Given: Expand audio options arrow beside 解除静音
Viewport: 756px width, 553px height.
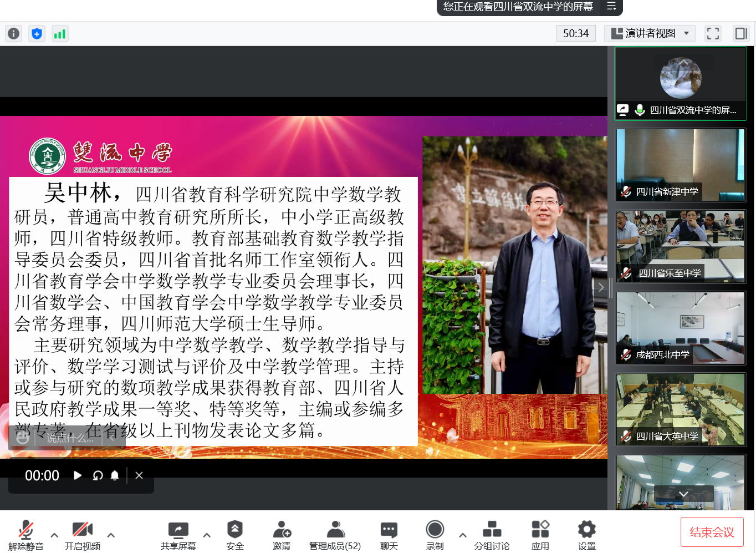Looking at the screenshot, I should point(54,535).
